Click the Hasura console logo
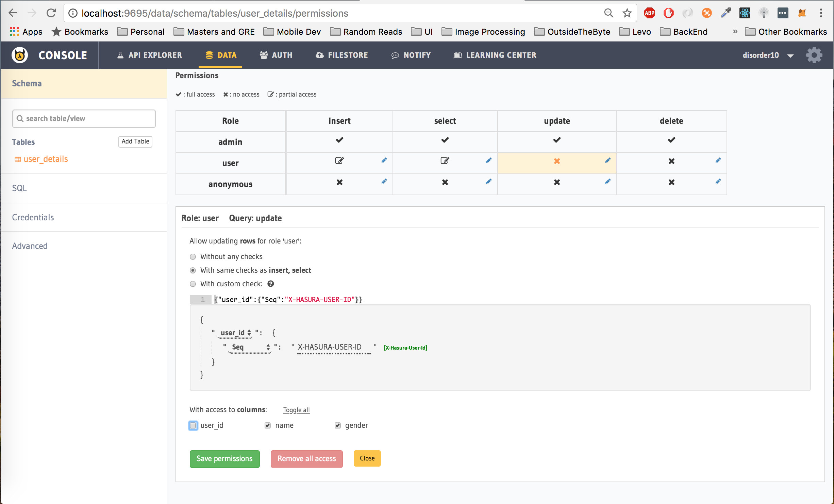This screenshot has height=504, width=834. click(x=20, y=55)
